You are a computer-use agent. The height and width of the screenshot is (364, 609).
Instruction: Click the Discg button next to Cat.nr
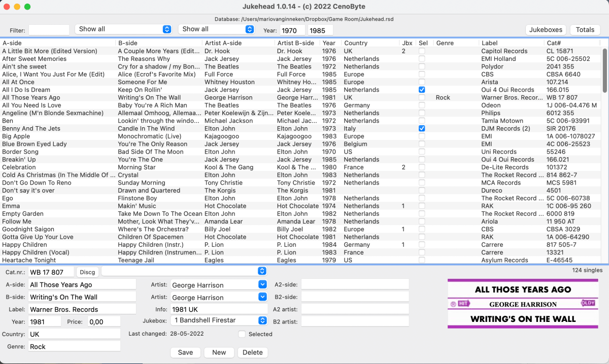tap(87, 272)
